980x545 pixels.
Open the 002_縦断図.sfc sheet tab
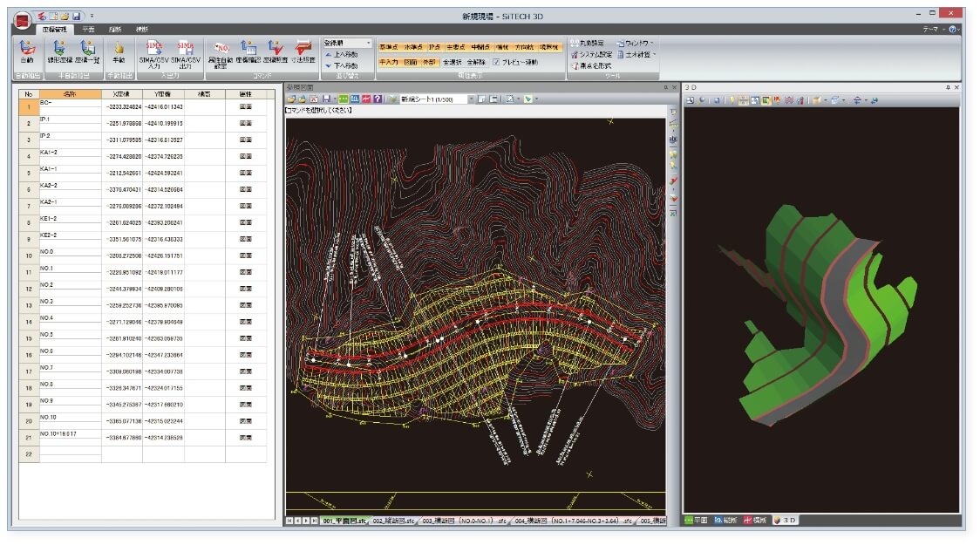pyautogui.click(x=394, y=521)
